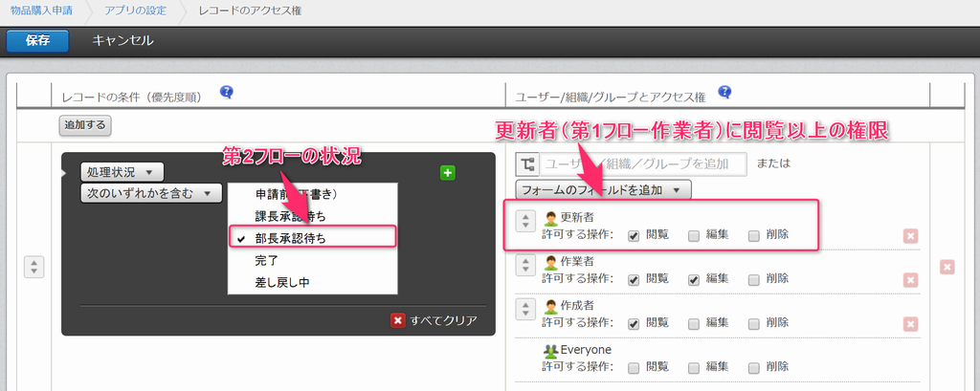This screenshot has width=980, height=391.
Task: Click the reorder handle for the record condition row
Action: click(33, 267)
